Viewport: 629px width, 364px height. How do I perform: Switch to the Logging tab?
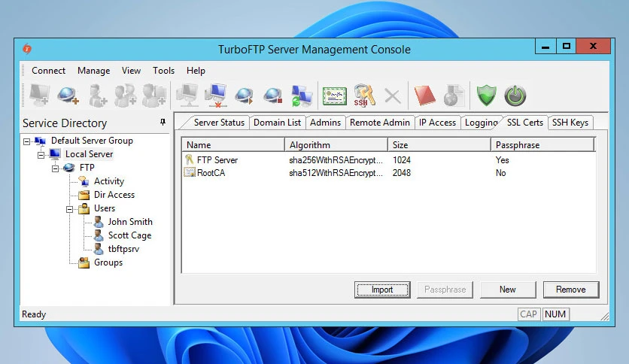click(482, 123)
